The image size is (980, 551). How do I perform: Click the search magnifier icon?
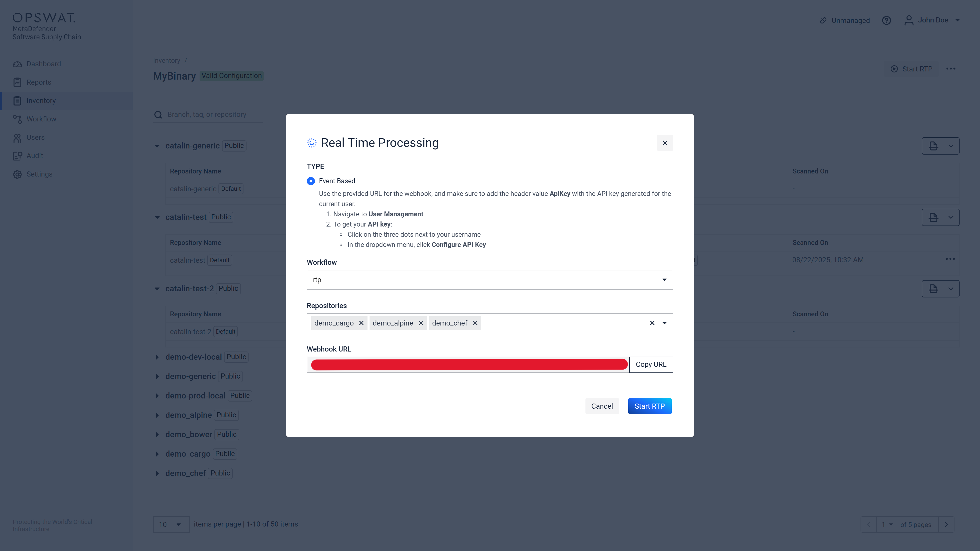click(x=158, y=115)
